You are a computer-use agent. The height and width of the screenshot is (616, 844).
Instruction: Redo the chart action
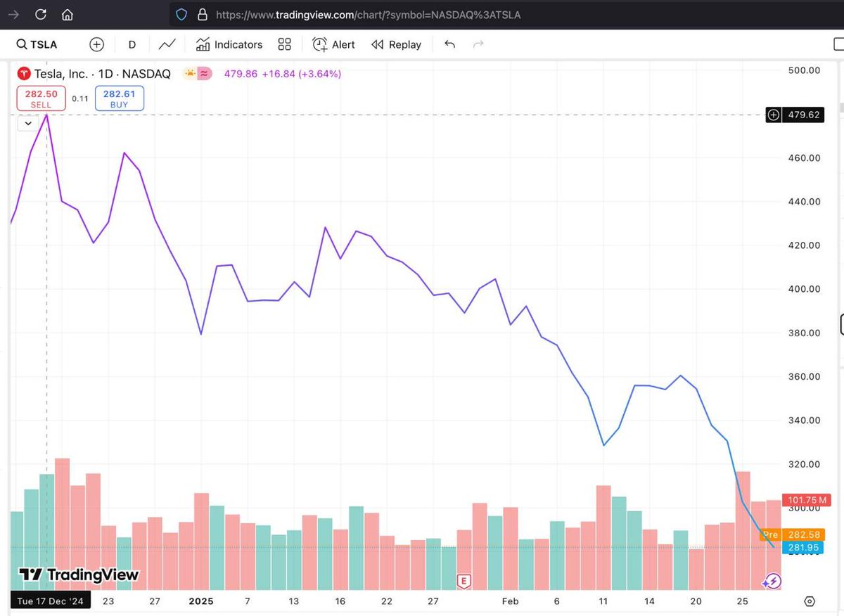coord(479,44)
